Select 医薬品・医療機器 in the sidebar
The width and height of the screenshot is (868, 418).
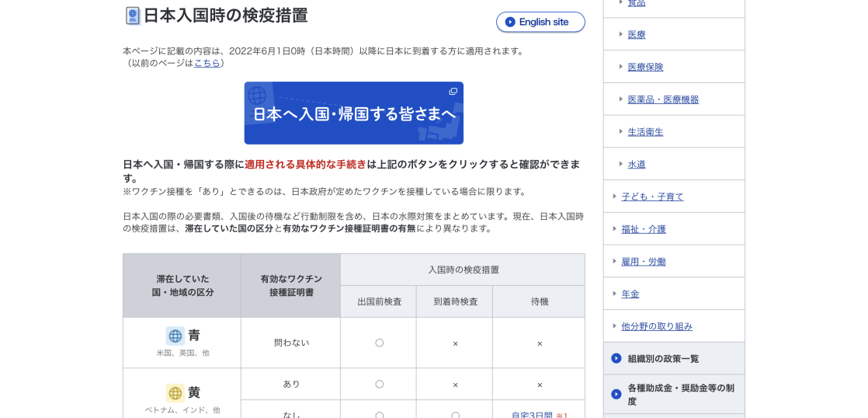click(663, 99)
